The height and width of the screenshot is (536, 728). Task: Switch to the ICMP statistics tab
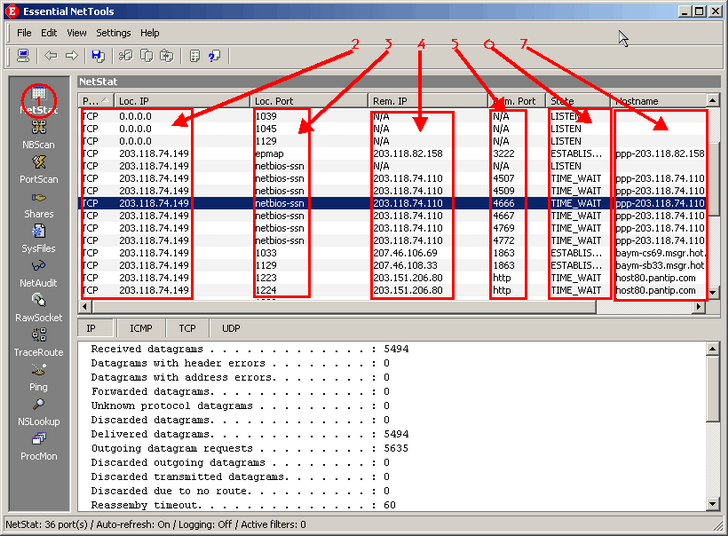141,328
